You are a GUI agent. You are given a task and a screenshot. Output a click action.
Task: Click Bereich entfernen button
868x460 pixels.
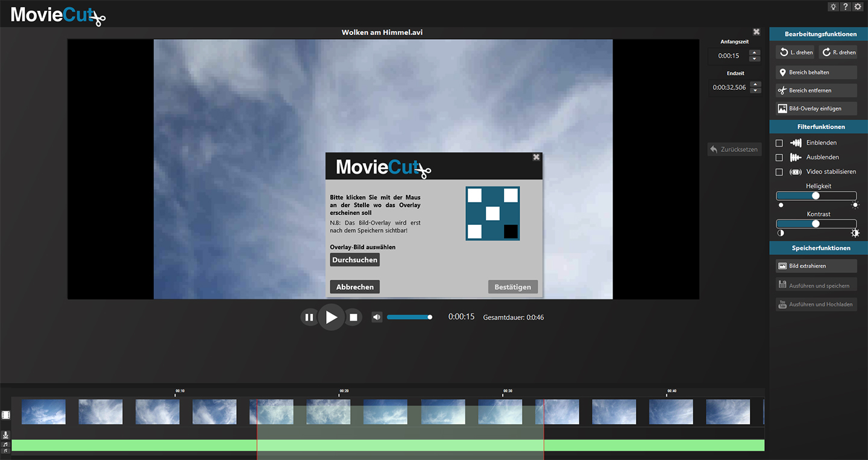point(816,90)
